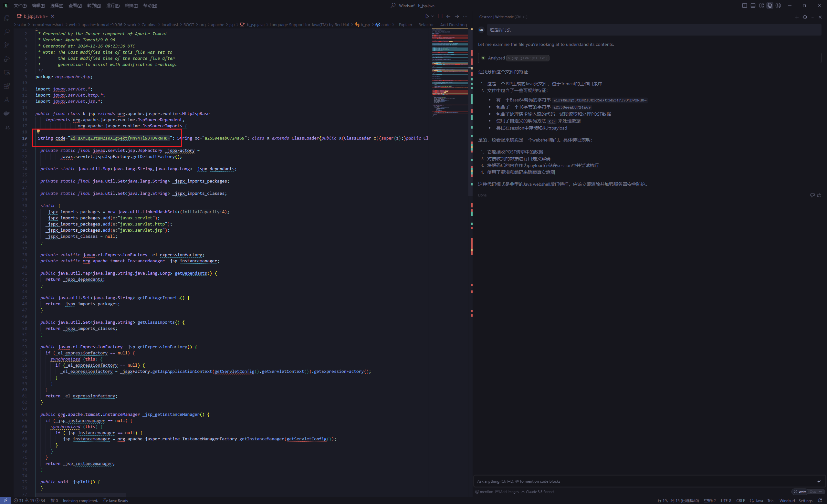The width and height of the screenshot is (827, 504).
Task: Split the editor layout
Action: [440, 16]
